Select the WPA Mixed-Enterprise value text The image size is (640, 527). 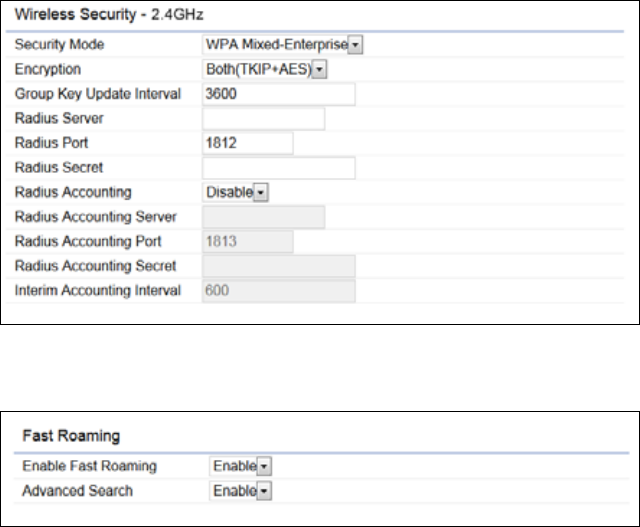point(277,44)
